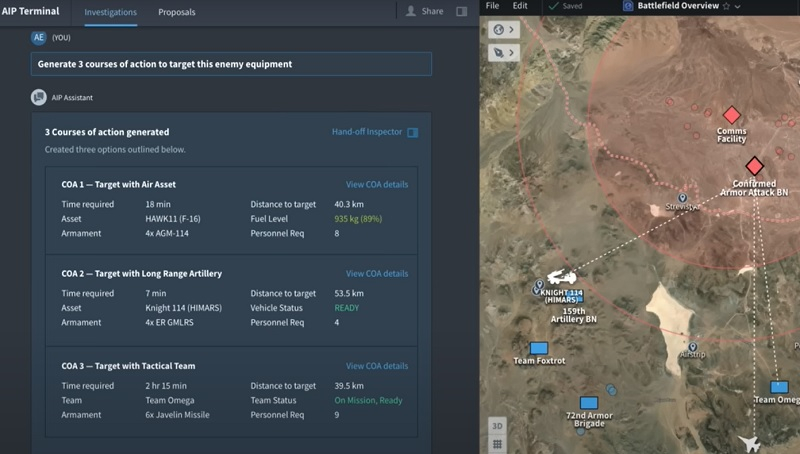Open the File menu
The width and height of the screenshot is (800, 454).
point(492,6)
